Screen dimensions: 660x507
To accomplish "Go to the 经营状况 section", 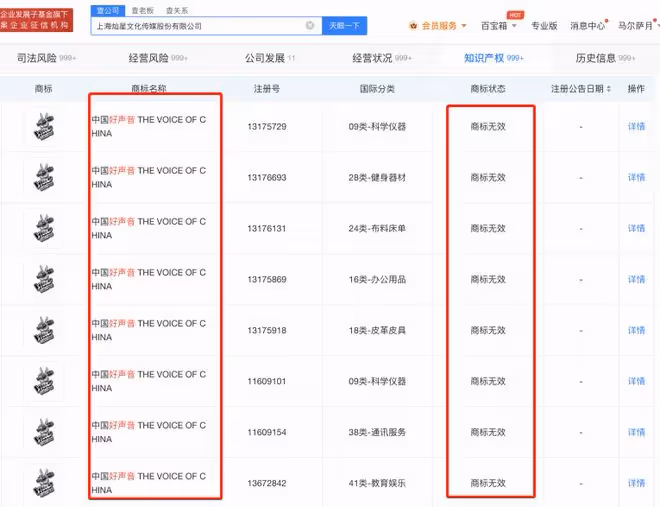I will (382, 58).
